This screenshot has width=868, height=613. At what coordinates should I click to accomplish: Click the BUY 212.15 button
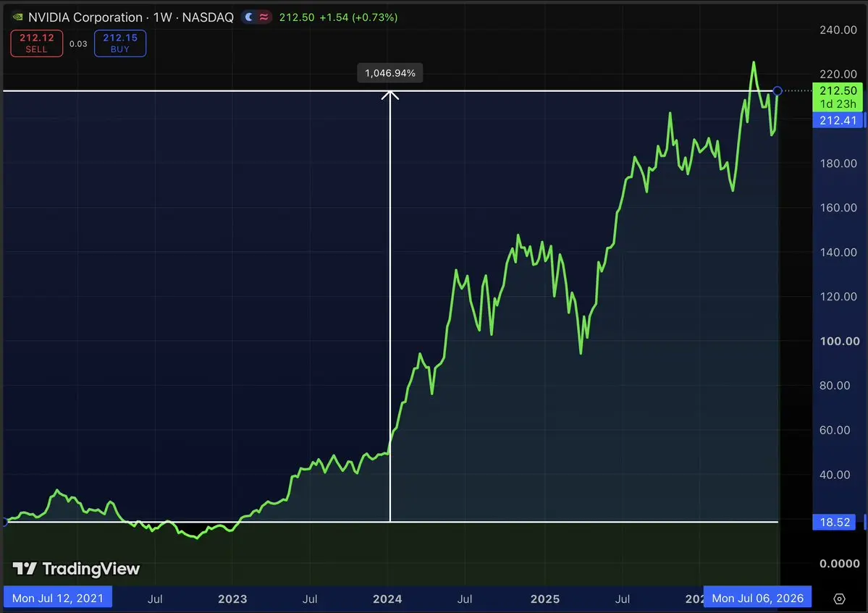click(120, 43)
